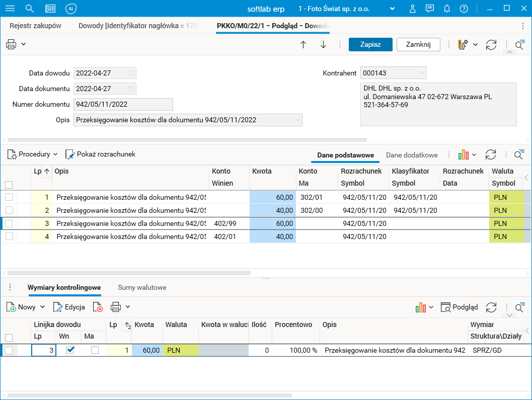532x400 pixels.
Task: Open notifications bell icon
Action: pyautogui.click(x=446, y=9)
